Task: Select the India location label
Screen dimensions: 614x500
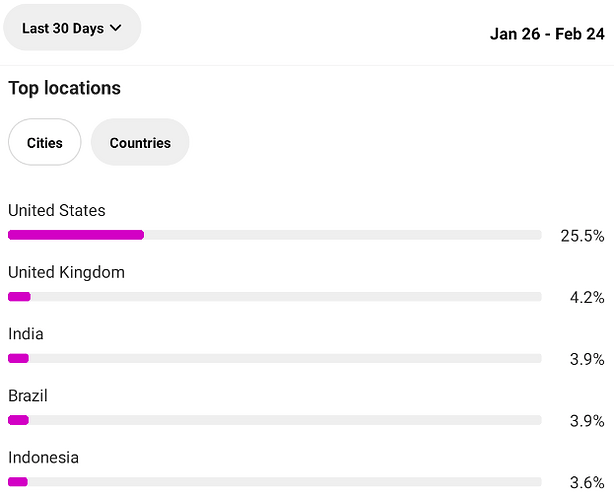Action: pos(26,334)
